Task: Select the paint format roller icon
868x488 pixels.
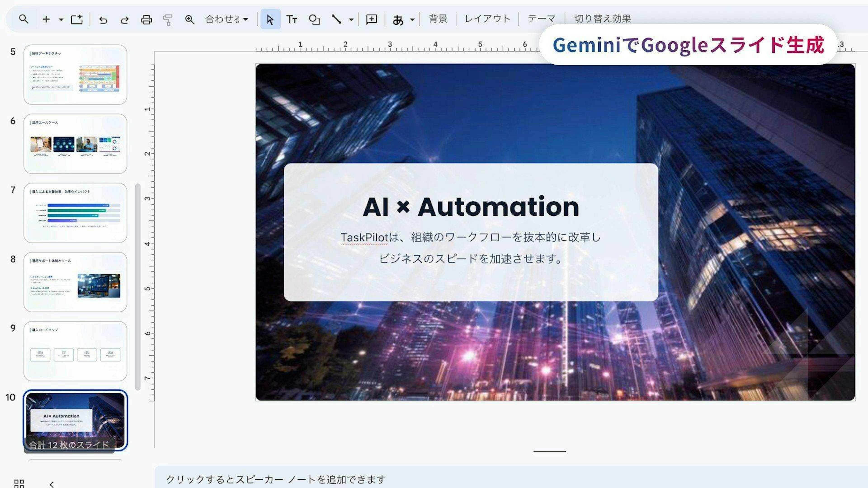Action: [167, 20]
